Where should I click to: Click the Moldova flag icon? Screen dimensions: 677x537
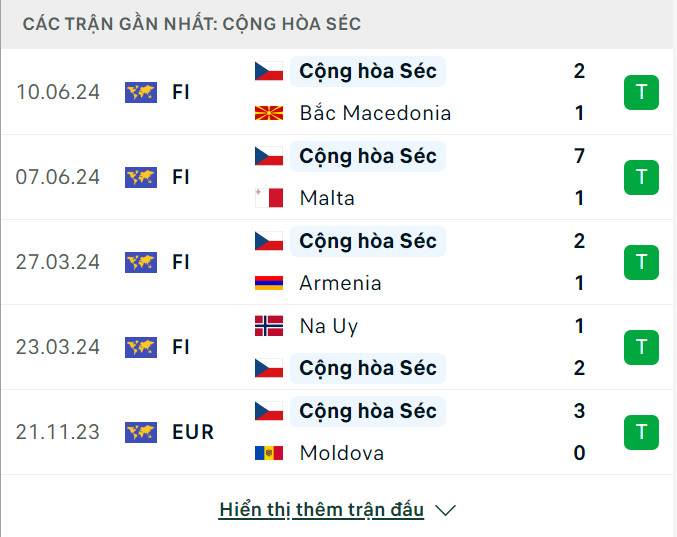click(x=269, y=453)
